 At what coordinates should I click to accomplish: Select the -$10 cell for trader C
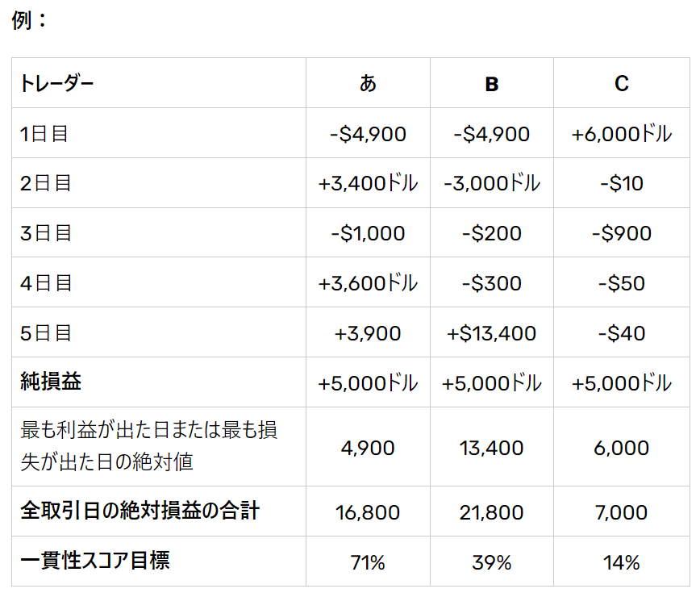coord(621,184)
